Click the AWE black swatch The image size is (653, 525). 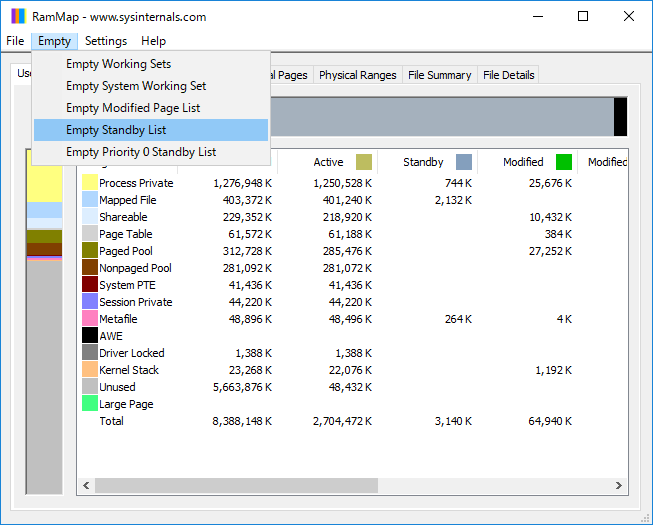coord(90,336)
